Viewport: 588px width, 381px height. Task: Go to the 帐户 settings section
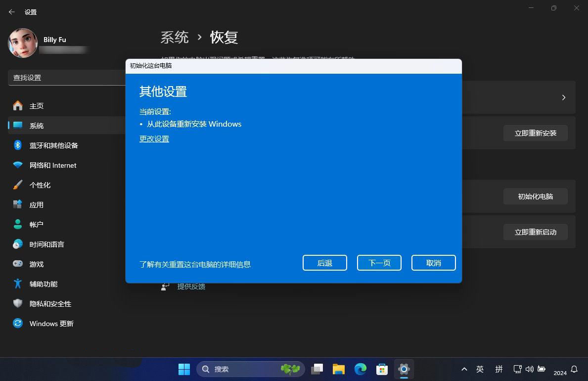point(36,225)
